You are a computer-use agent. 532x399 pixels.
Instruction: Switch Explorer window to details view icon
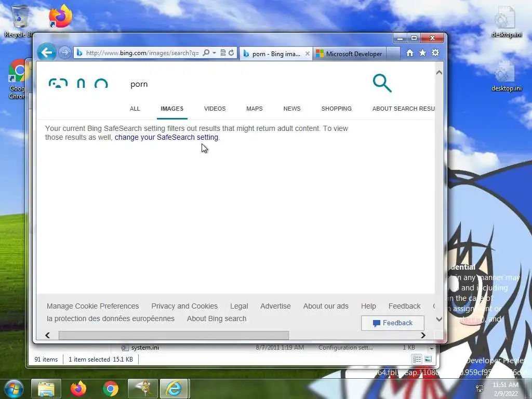point(417,359)
